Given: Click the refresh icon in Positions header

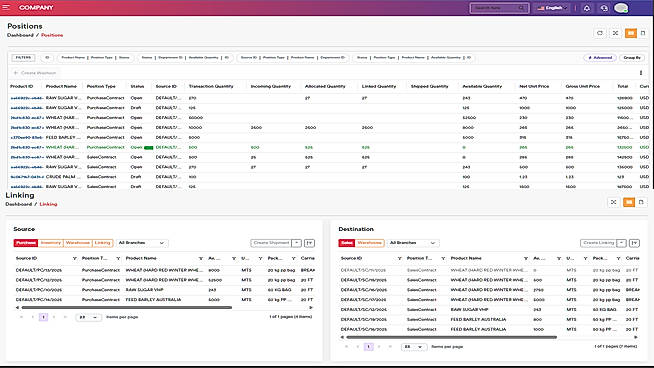Looking at the screenshot, I should point(600,33).
